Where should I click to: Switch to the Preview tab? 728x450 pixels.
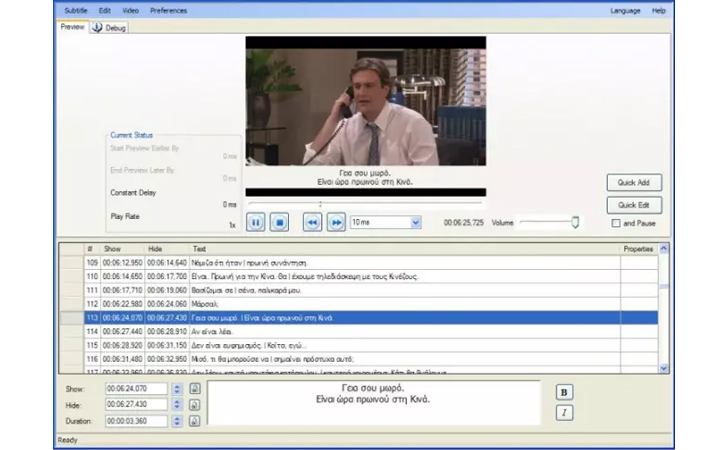coord(72,27)
